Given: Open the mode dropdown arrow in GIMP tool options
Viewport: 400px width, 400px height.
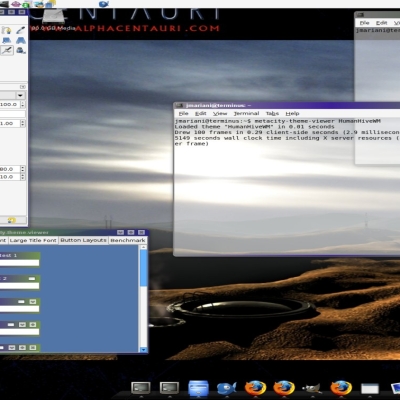Looking at the screenshot, I should pos(20,96).
